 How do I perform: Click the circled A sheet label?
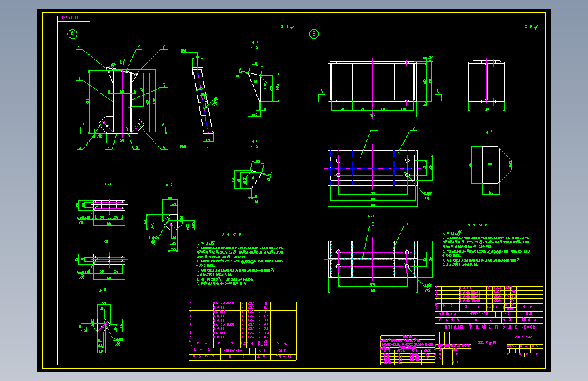click(72, 34)
